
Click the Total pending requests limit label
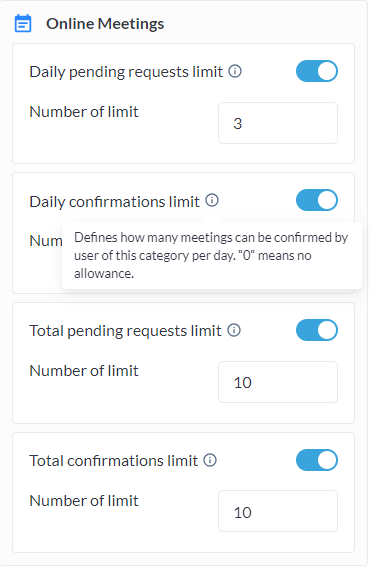pos(125,331)
